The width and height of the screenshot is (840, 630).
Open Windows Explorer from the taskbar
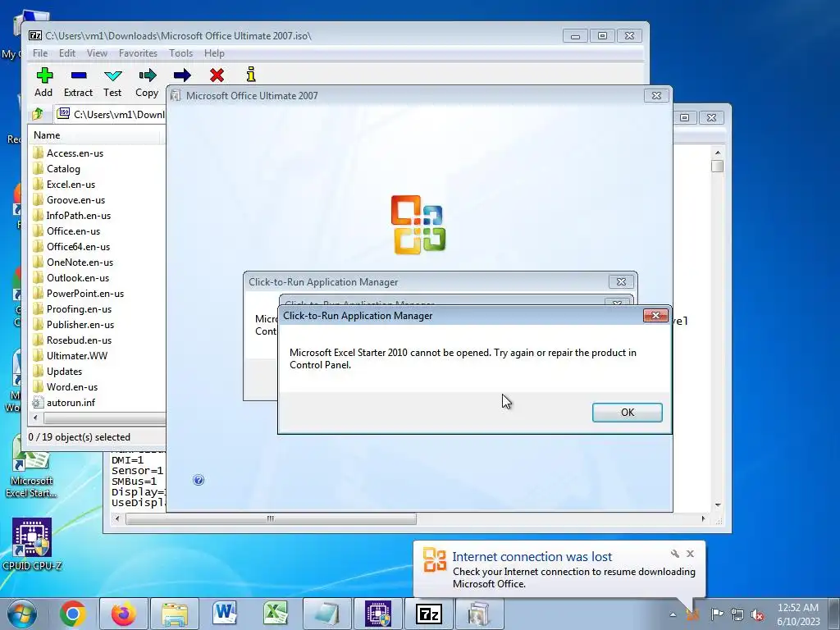(175, 614)
